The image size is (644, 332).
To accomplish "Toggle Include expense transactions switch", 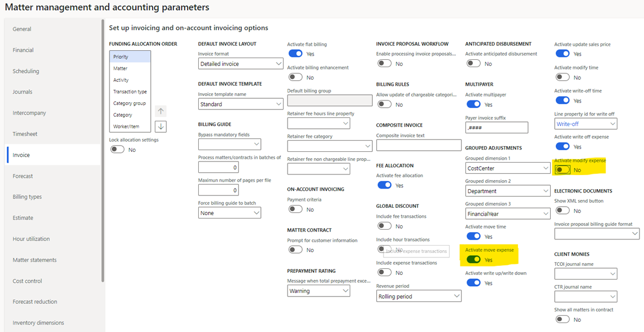I will 385,273.
